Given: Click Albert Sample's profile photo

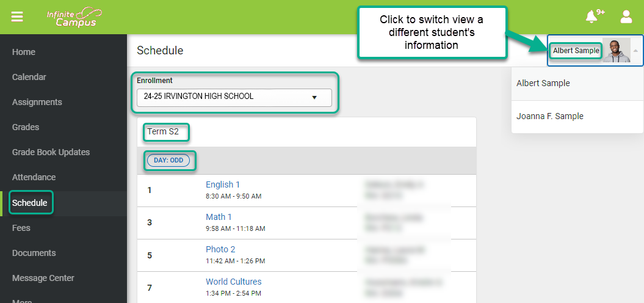Looking at the screenshot, I should (616, 51).
